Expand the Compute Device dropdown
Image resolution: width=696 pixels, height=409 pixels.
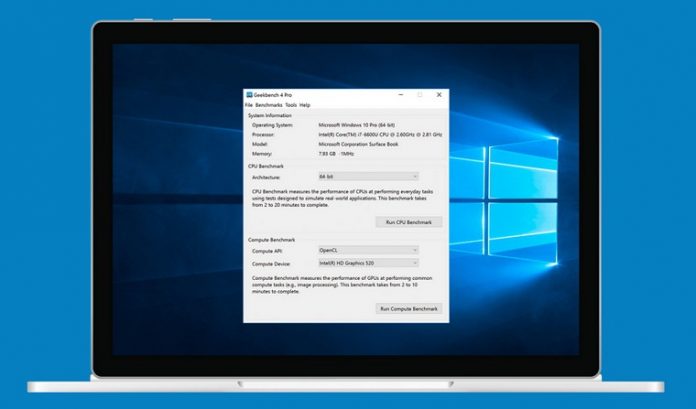[x=368, y=263]
